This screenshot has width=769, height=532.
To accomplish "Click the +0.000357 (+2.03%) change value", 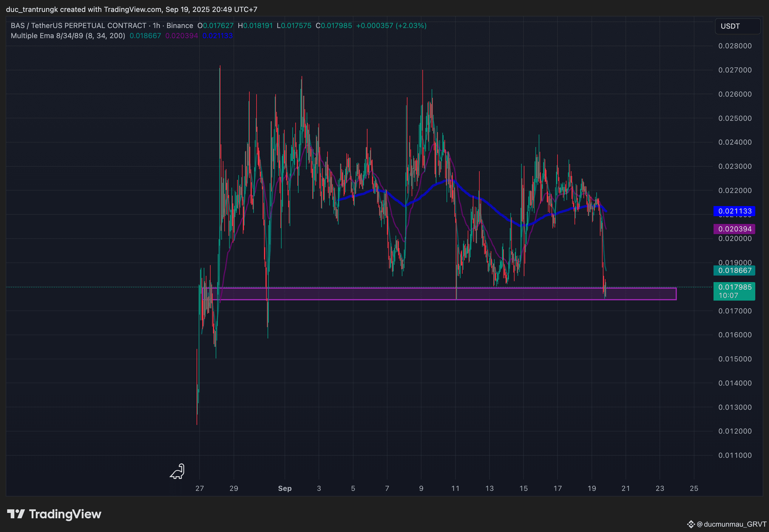I will (391, 26).
